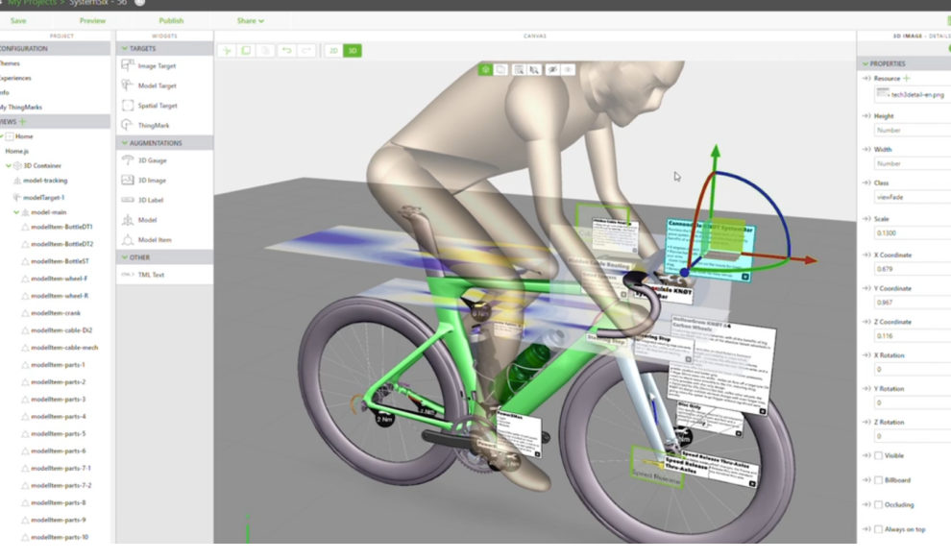Screen dimensions: 951x560
Task: Click My Projects breadcrumb link
Action: click(32, 3)
